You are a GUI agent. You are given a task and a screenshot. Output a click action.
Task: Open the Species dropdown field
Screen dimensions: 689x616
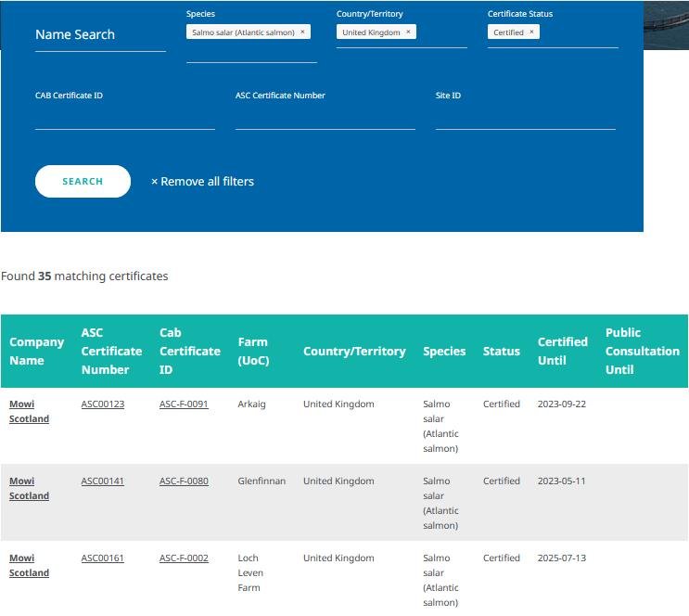251,52
